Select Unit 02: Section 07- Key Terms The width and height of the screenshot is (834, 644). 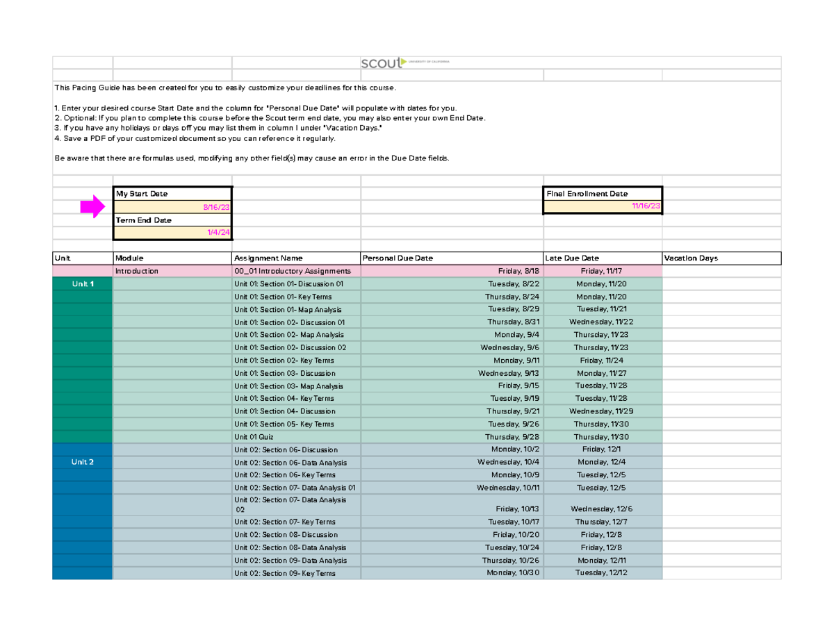(x=296, y=522)
